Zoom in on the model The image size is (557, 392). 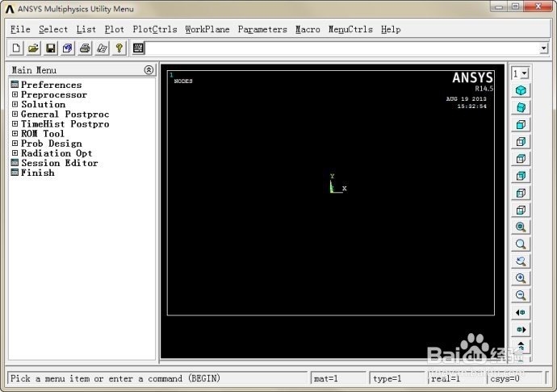[521, 278]
